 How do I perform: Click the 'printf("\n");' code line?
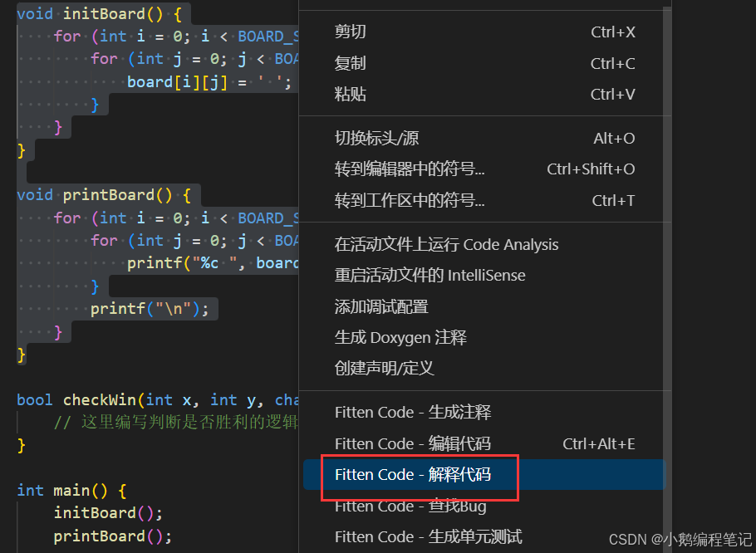pyautogui.click(x=150, y=309)
